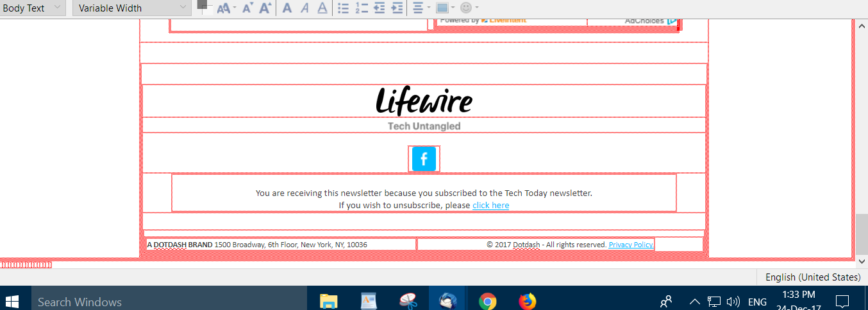Open the insert image/object dropdown

point(445,8)
